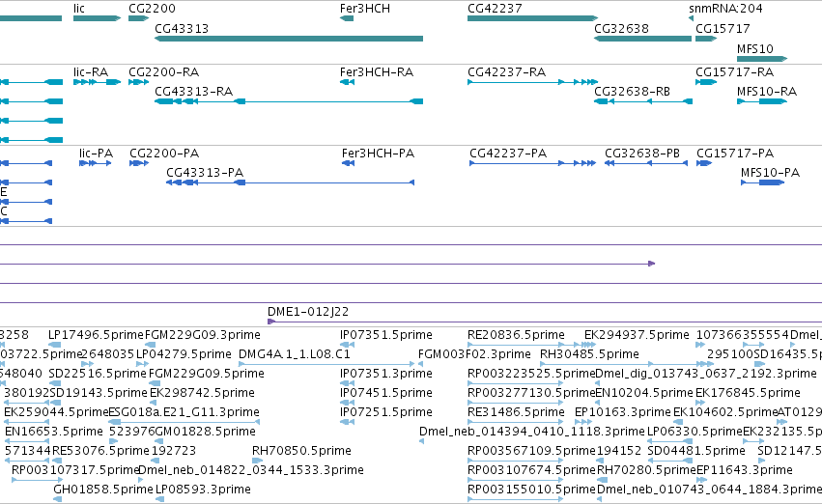The width and height of the screenshot is (822, 504).
Task: Select the EN10204.5prime EST label
Action: click(x=643, y=392)
